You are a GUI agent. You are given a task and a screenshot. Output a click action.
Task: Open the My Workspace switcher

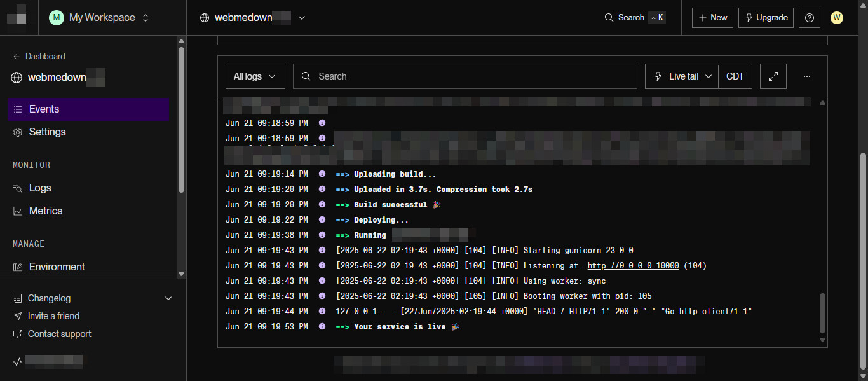pos(100,18)
